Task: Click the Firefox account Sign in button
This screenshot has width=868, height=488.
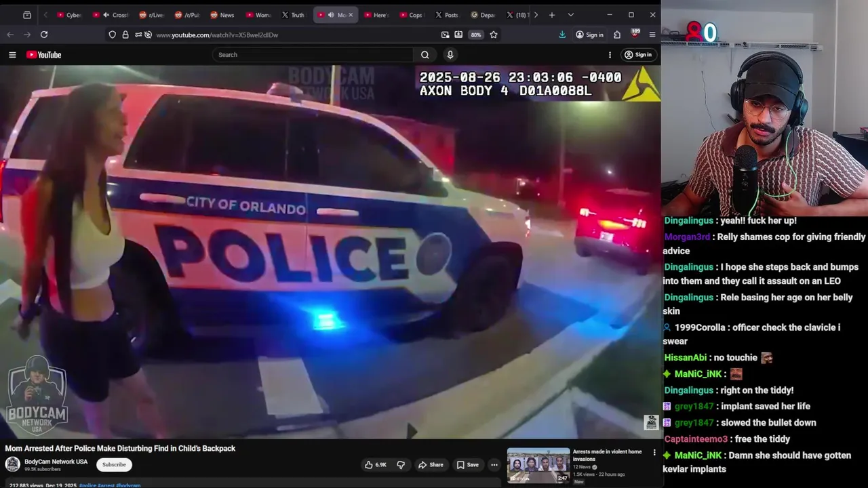Action: 589,35
